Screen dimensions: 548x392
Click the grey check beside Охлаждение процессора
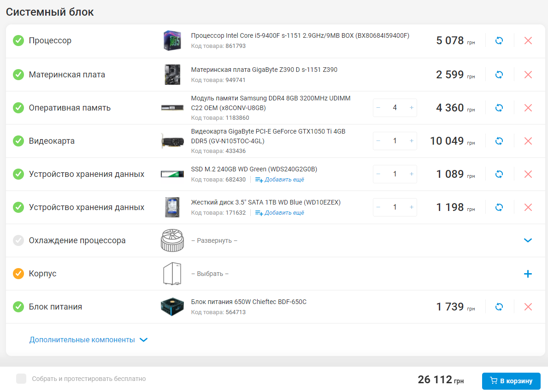[x=18, y=240]
